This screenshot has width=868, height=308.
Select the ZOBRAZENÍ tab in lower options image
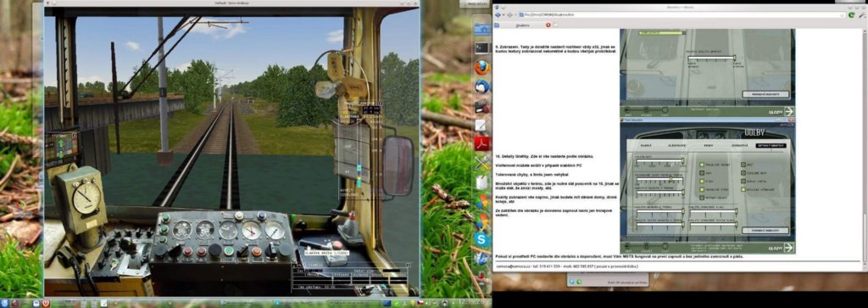coord(738,145)
